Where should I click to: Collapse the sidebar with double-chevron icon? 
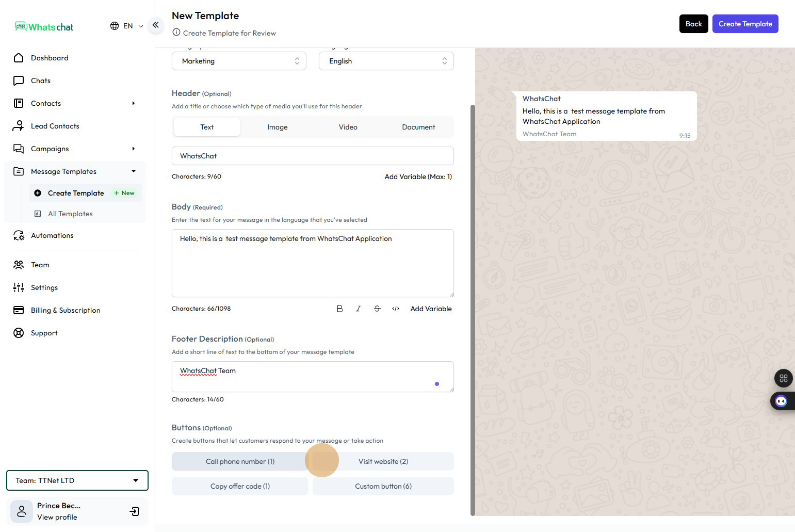pyautogui.click(x=155, y=25)
